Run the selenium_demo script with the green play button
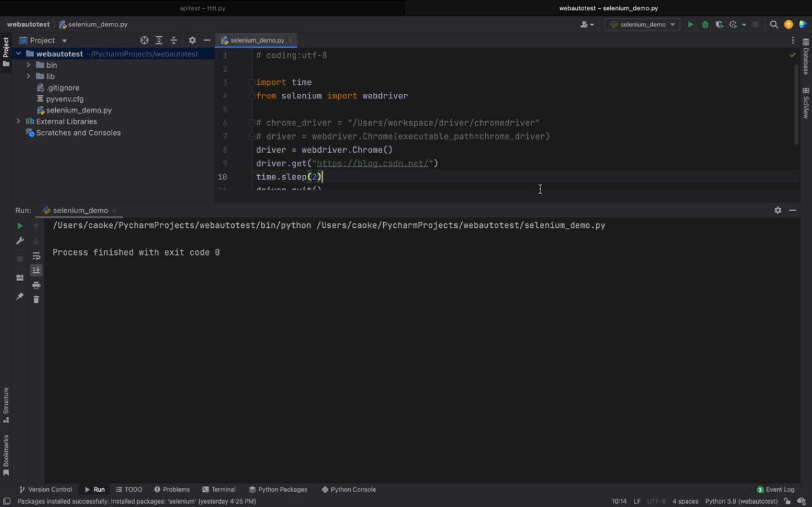Image resolution: width=812 pixels, height=507 pixels. pyautogui.click(x=691, y=24)
